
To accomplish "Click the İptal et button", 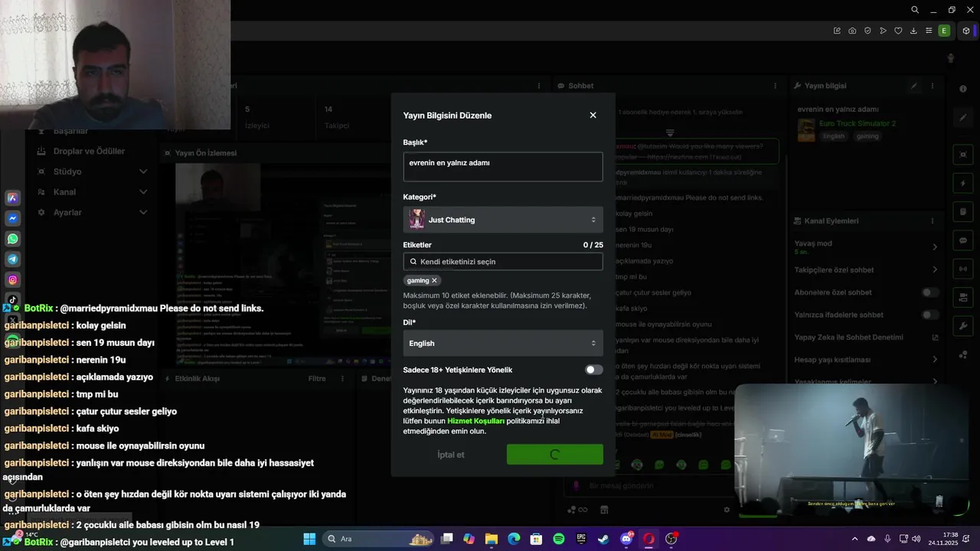I will [x=451, y=455].
